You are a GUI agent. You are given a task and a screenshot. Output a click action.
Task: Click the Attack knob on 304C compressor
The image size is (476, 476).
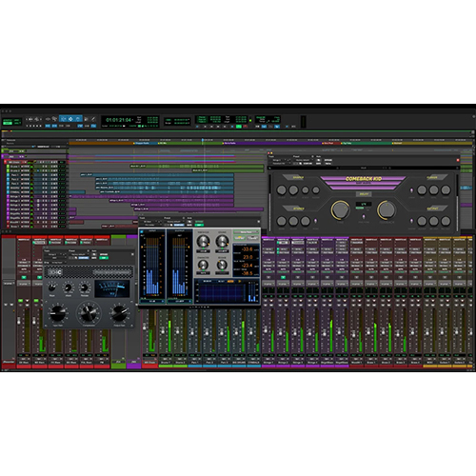[68, 288]
